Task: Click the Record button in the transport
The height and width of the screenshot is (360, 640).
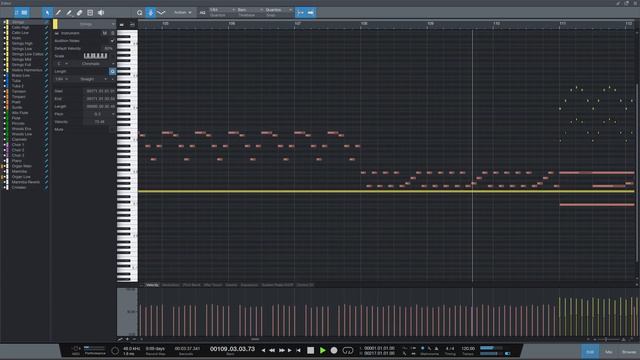Action: pyautogui.click(x=334, y=350)
